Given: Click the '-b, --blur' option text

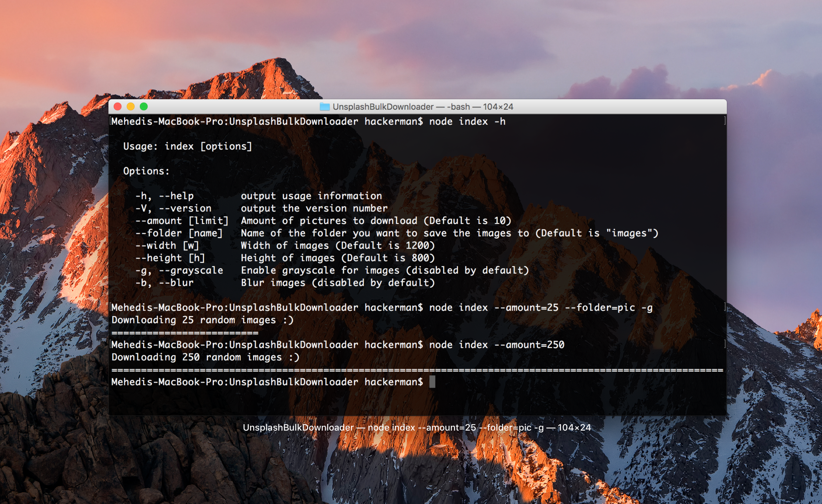Looking at the screenshot, I should click(164, 283).
